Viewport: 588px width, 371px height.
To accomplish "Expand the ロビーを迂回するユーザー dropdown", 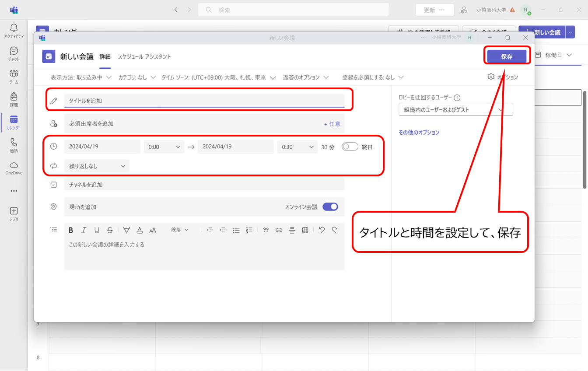I will (x=455, y=110).
